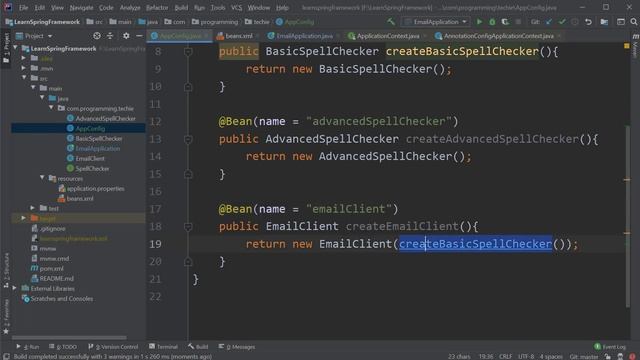Open the Refactor menu
This screenshot has width=640, height=360.
(x=157, y=7)
